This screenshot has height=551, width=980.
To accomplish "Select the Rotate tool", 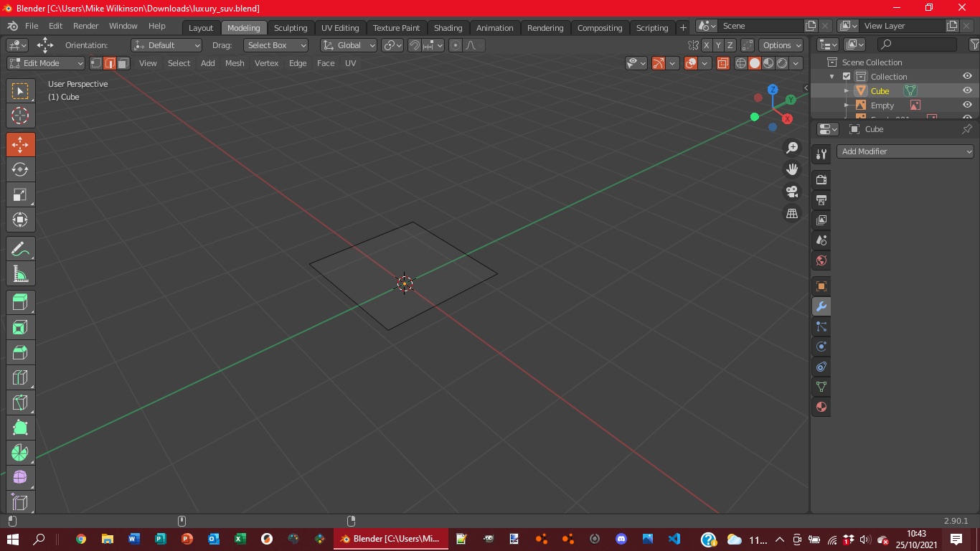I will click(20, 170).
